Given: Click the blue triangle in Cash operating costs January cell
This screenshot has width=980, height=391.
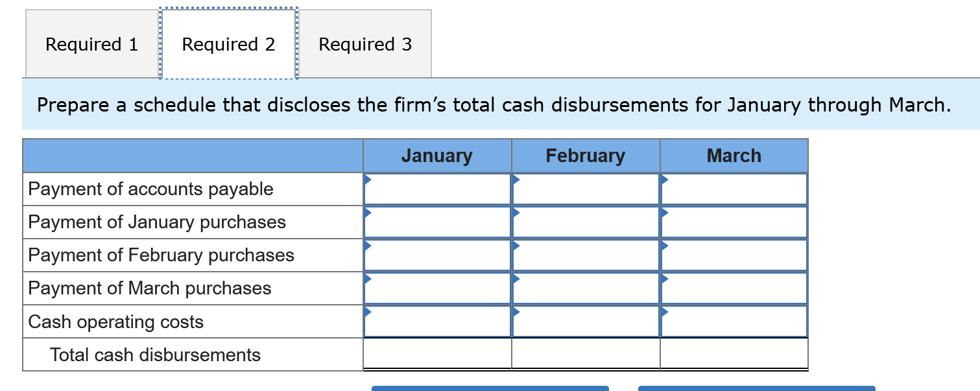Looking at the screenshot, I should [x=368, y=313].
